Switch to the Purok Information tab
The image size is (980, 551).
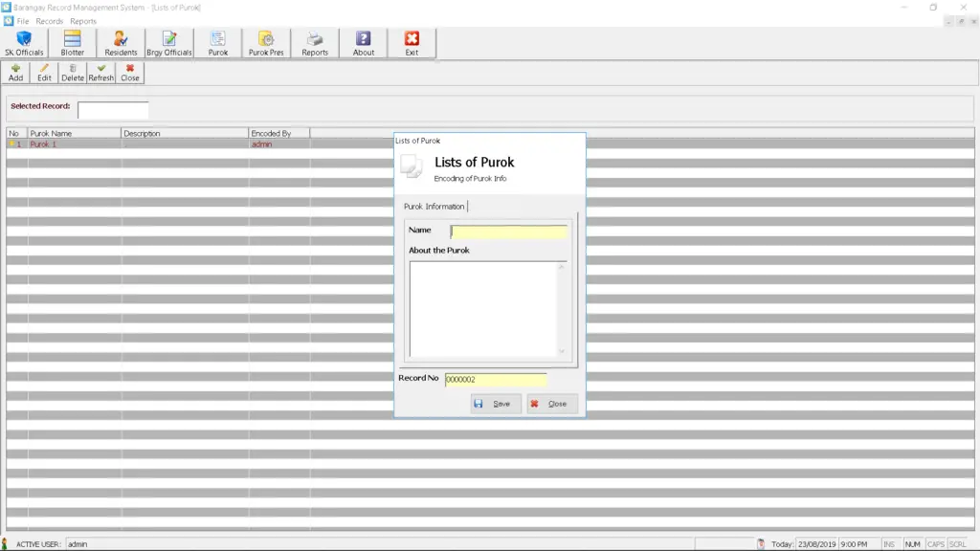point(436,206)
